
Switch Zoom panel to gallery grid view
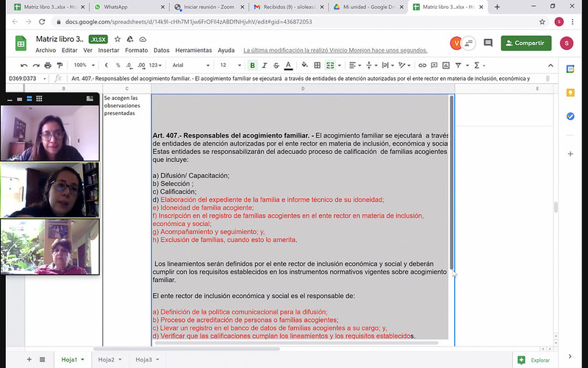40,98
